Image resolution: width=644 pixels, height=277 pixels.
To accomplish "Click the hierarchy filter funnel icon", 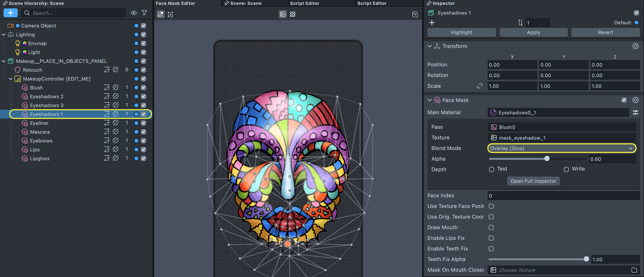I will (x=144, y=13).
